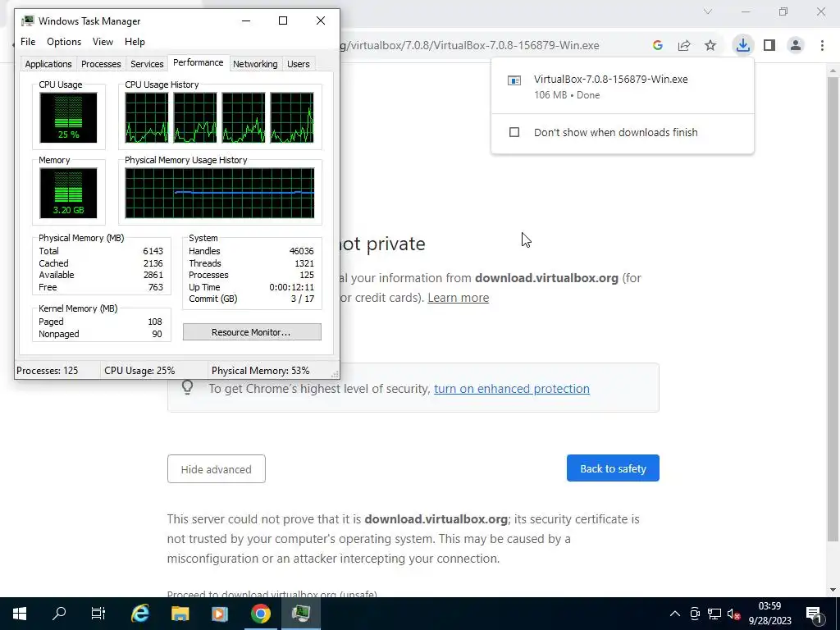This screenshot has height=630, width=840.
Task: Click the Memory 3.20 GB meter
Action: (68, 193)
